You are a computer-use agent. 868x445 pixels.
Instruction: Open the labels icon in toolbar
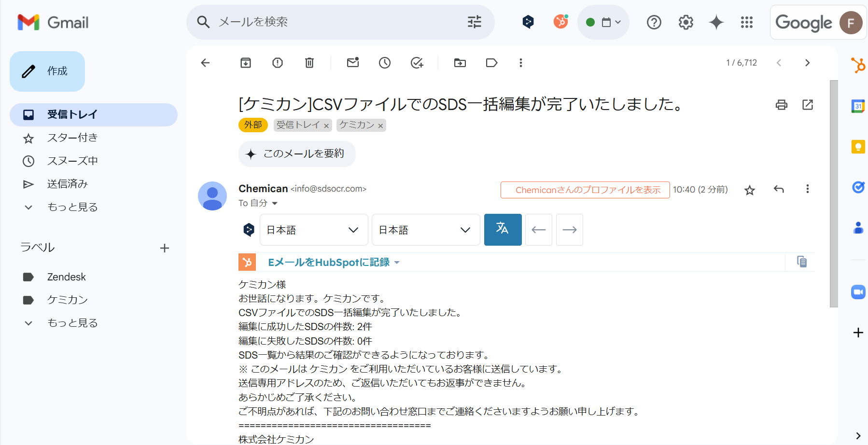491,63
